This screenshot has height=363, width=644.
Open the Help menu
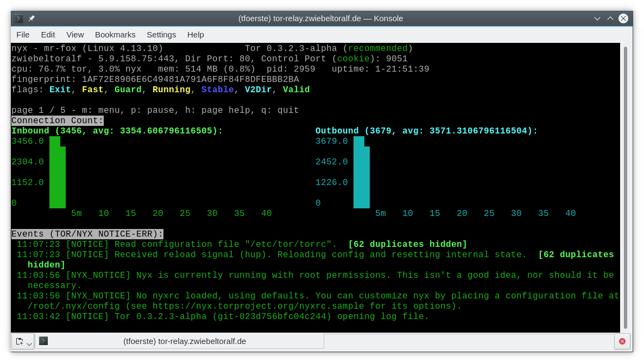(x=195, y=35)
